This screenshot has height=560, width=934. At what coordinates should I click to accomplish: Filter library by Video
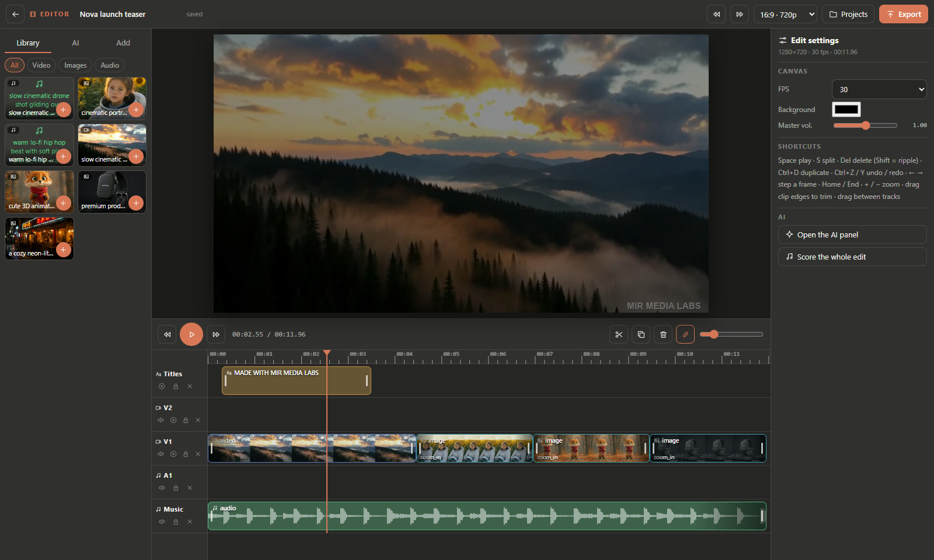pos(41,65)
